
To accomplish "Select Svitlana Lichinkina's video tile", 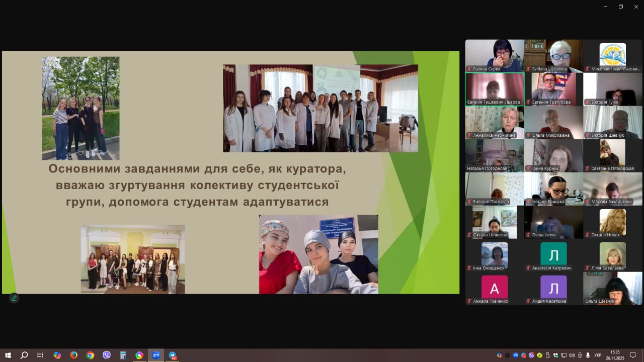I will pyautogui.click(x=553, y=56).
